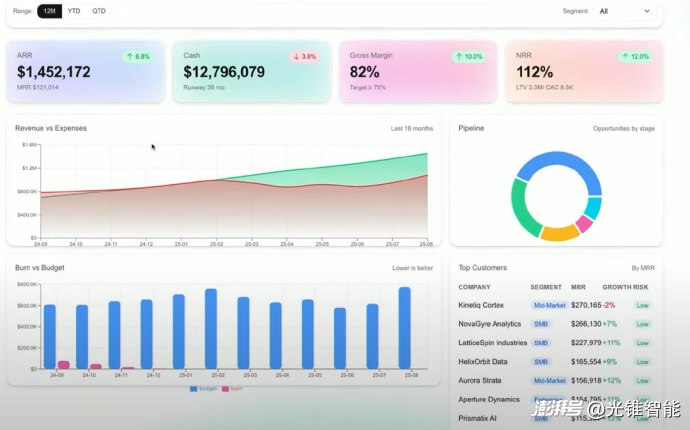Click the Mid-Market tag for Kinetiq Cortex
The image size is (690, 430).
pyautogui.click(x=550, y=305)
